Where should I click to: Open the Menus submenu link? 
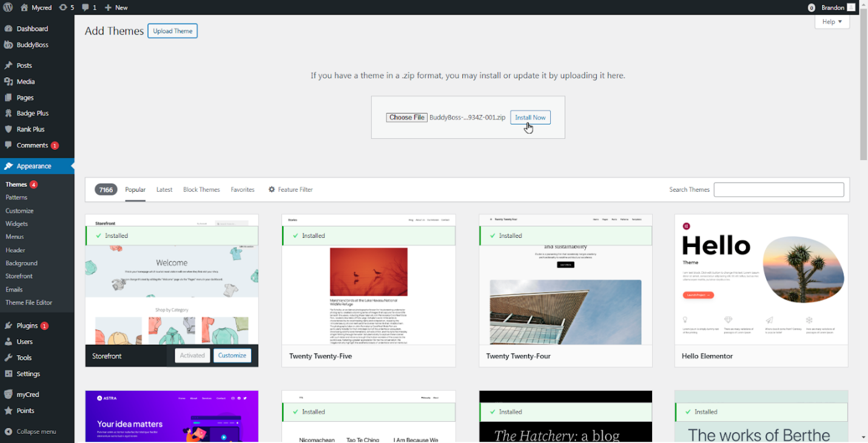[x=15, y=237]
